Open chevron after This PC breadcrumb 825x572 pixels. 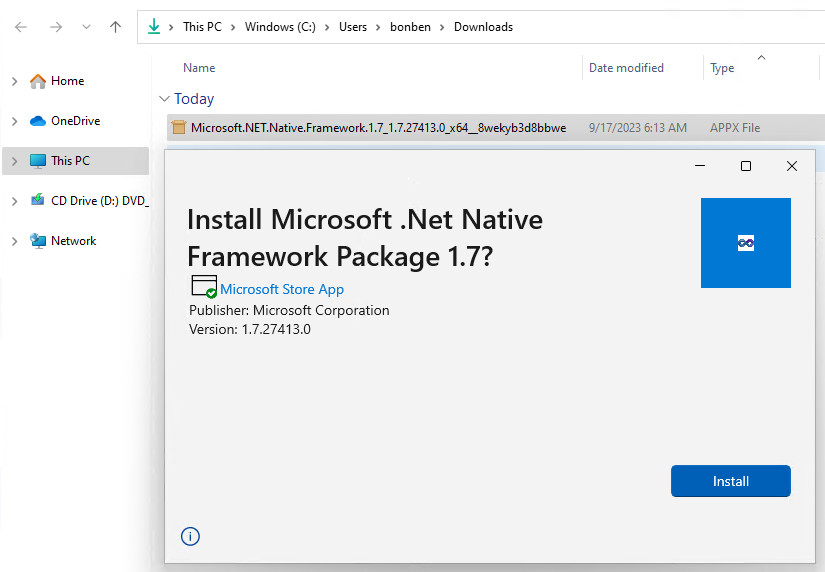(x=233, y=27)
